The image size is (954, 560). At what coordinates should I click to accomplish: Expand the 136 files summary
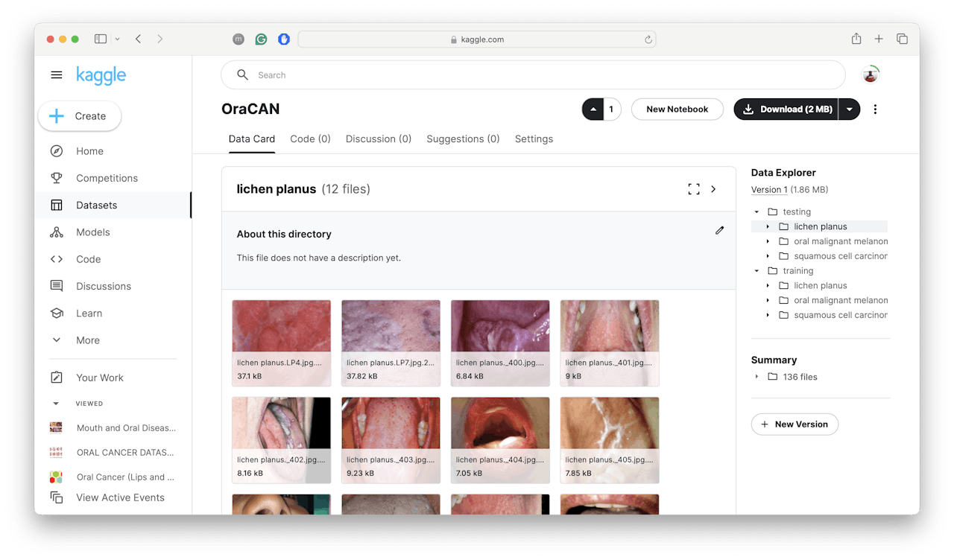[x=757, y=377]
